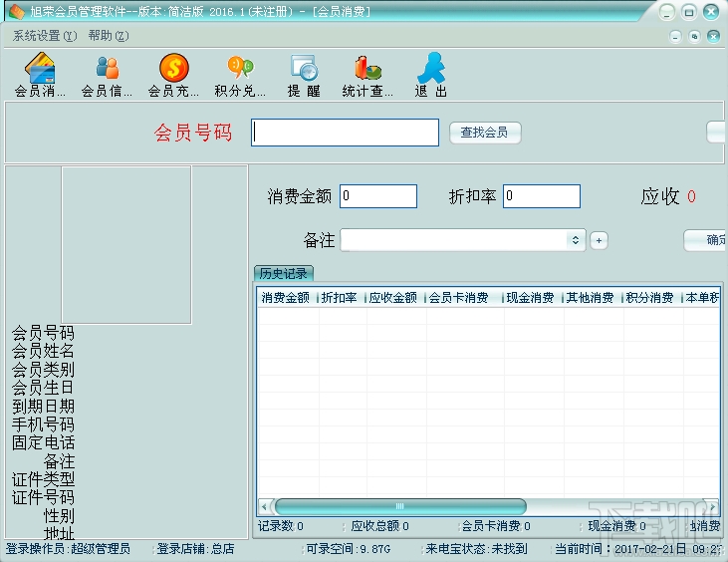Click the 消费金额 column header
The height and width of the screenshot is (562, 728).
click(x=286, y=298)
